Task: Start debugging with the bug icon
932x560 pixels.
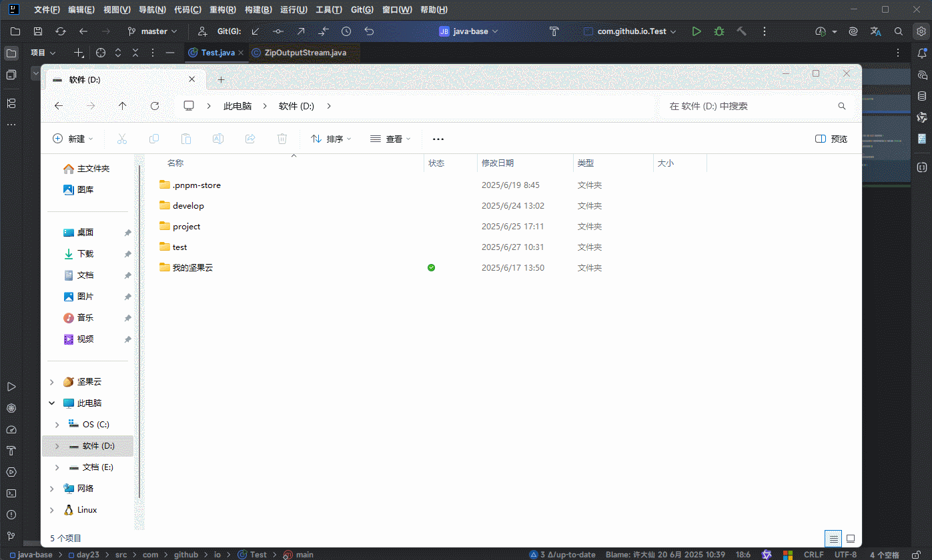Action: pyautogui.click(x=719, y=31)
